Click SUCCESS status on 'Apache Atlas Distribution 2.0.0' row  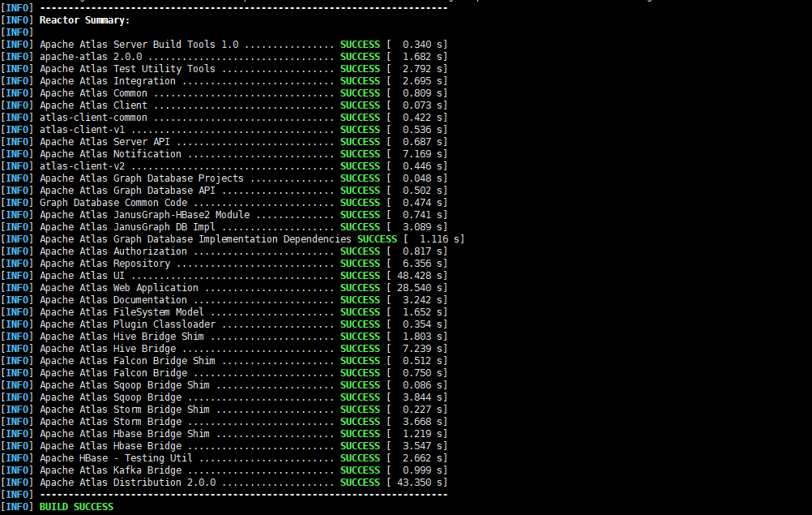click(360, 483)
